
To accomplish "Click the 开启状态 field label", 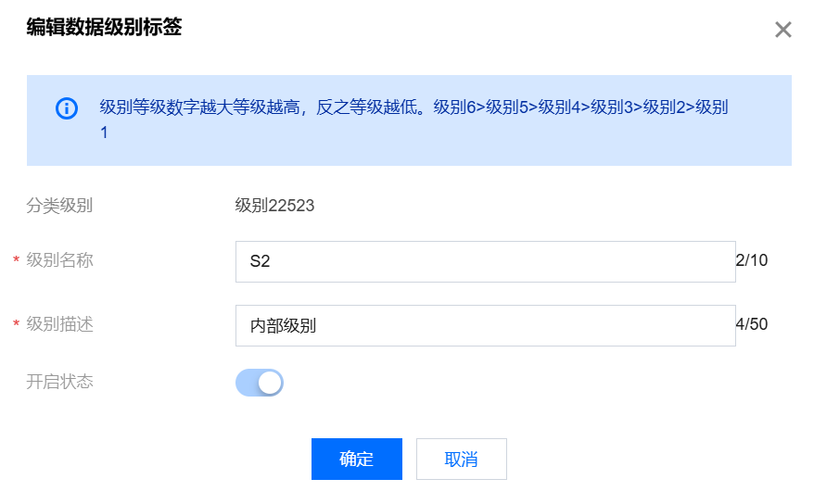I will coord(59,382).
